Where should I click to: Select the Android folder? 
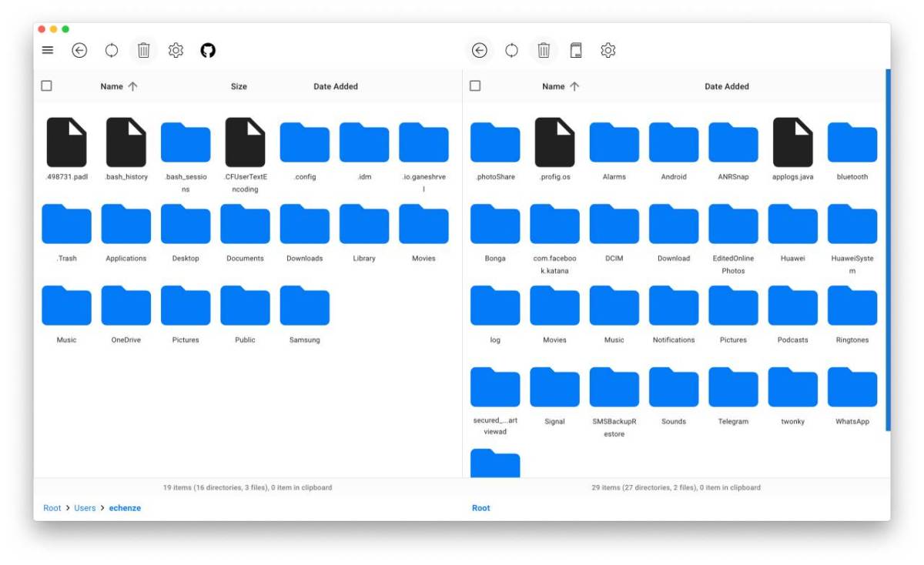(x=674, y=150)
